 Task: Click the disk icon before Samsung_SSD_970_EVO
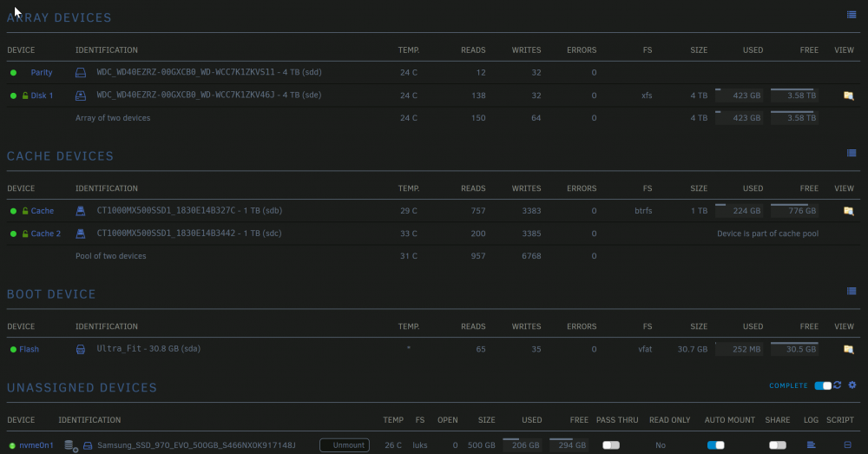coord(88,445)
